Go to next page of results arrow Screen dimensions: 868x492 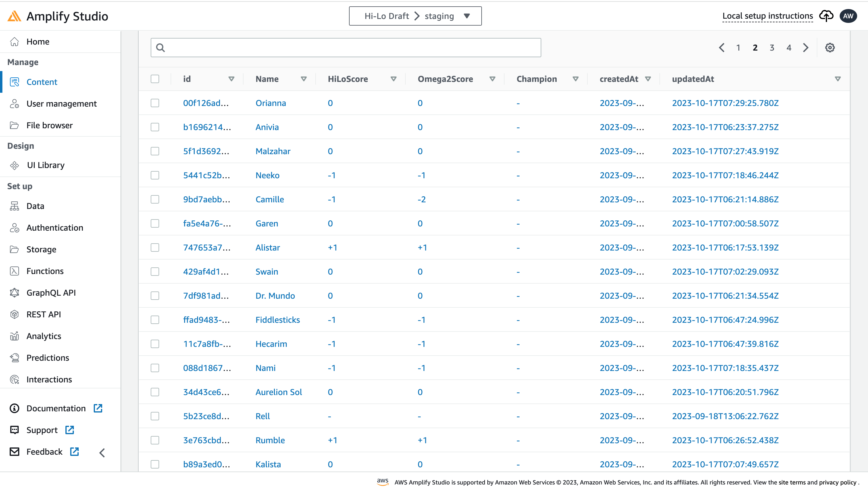(806, 48)
